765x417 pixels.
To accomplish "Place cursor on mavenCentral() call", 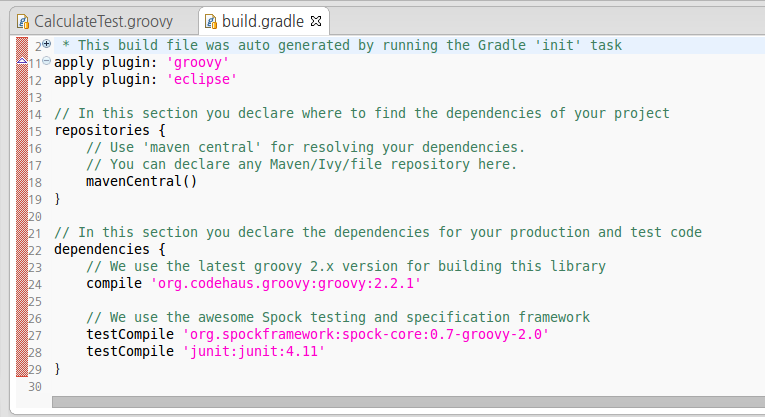I will 141,181.
